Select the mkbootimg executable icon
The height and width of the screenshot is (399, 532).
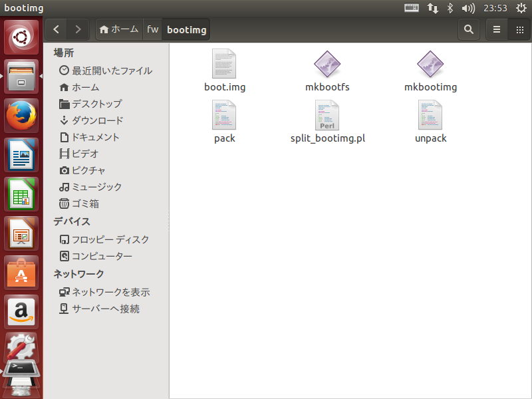430,64
